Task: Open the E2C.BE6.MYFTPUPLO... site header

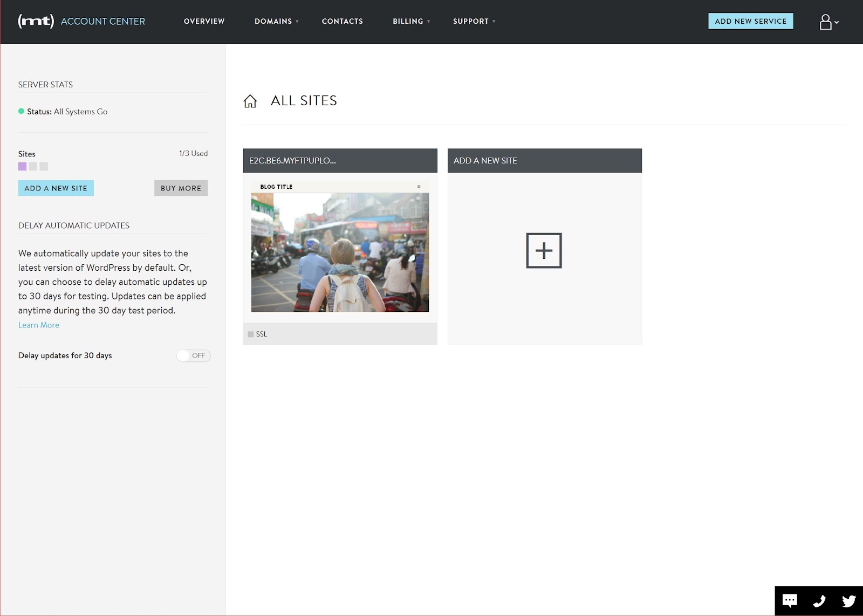Action: 340,161
